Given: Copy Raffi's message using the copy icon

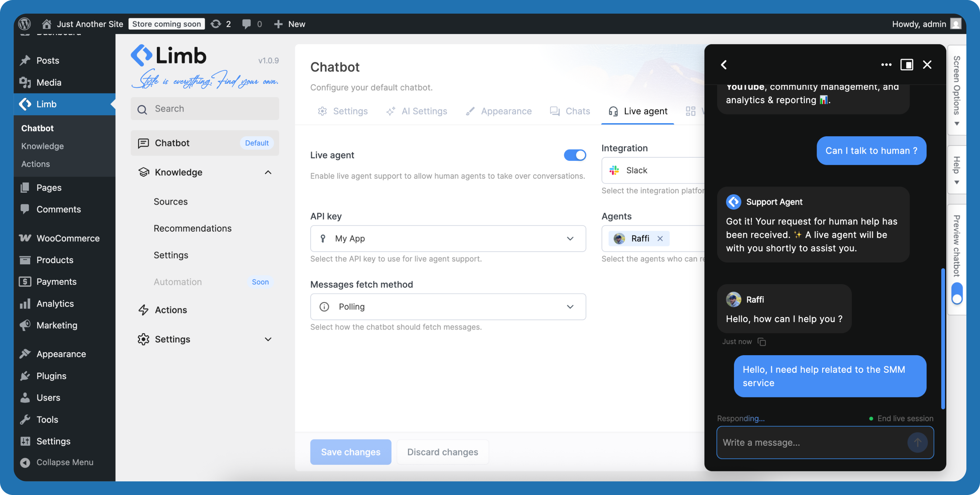Looking at the screenshot, I should pos(762,342).
